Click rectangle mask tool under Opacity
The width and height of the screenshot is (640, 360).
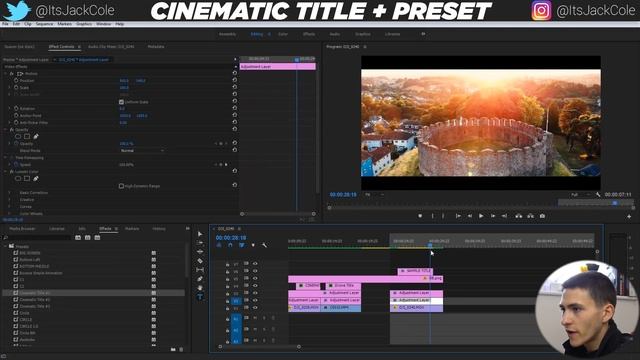coord(27,136)
